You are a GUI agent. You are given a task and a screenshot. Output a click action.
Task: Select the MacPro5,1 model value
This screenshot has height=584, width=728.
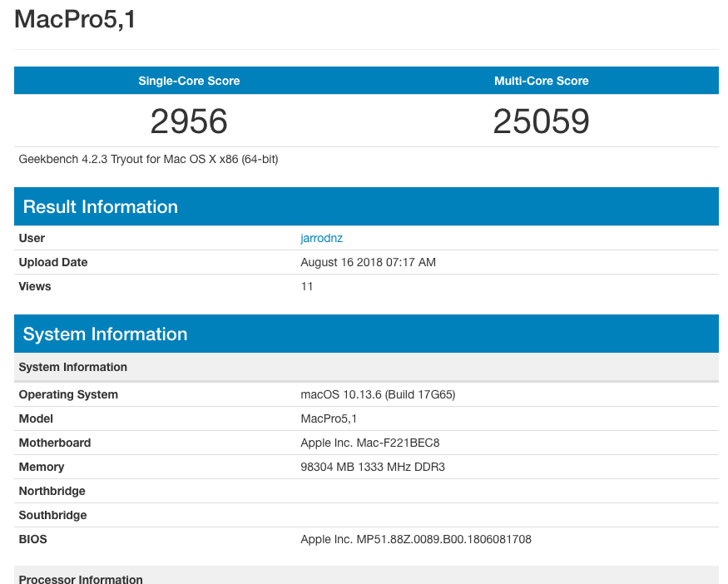pos(329,418)
